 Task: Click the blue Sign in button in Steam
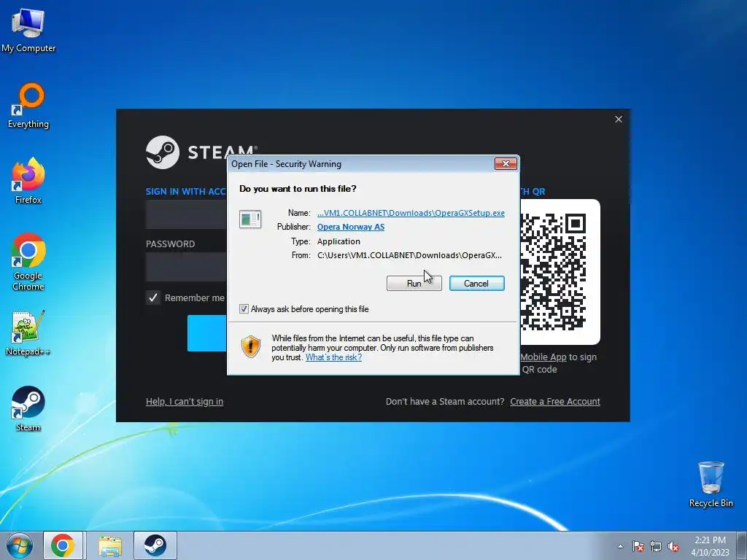(207, 332)
